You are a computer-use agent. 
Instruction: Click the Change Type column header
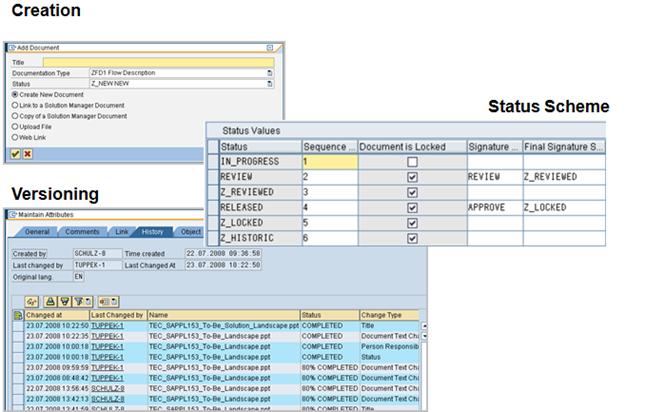(x=389, y=315)
